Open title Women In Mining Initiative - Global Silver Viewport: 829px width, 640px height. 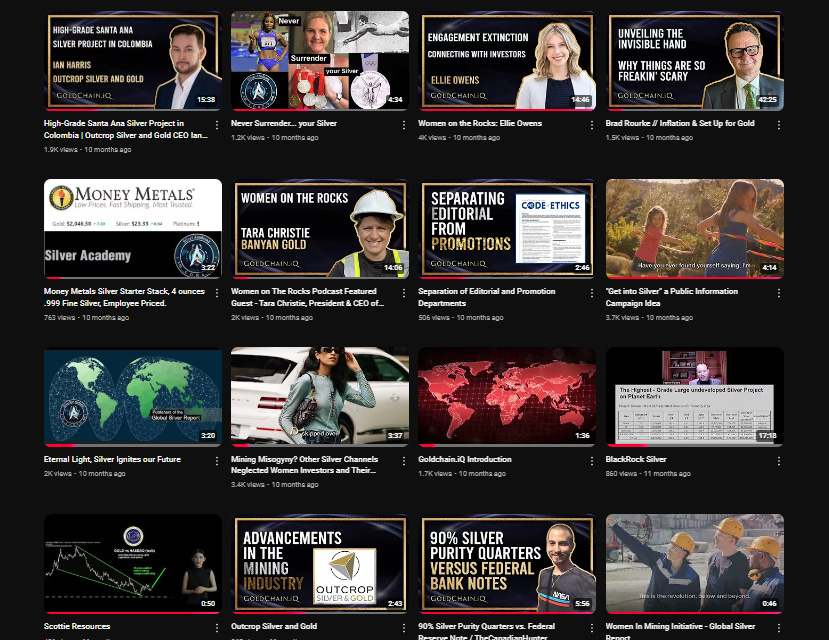(680, 630)
